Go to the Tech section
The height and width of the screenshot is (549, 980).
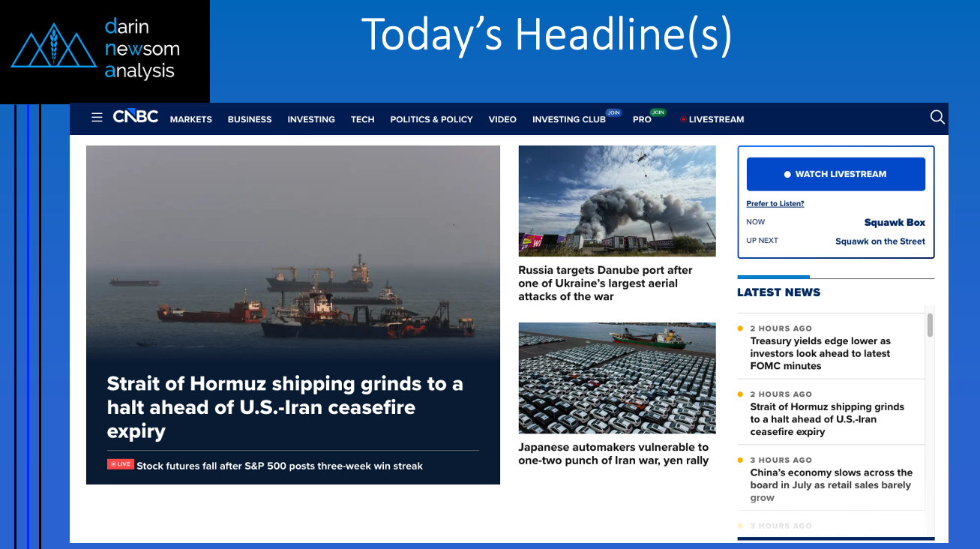pos(362,119)
